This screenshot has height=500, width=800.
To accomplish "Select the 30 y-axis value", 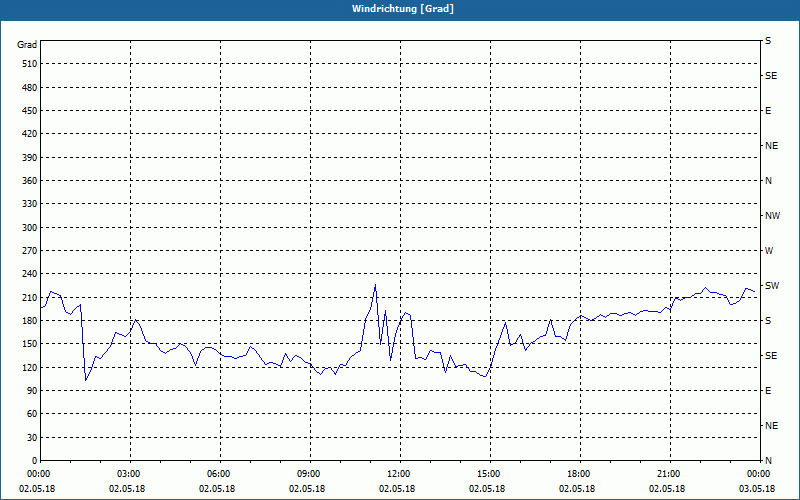I will tap(32, 438).
